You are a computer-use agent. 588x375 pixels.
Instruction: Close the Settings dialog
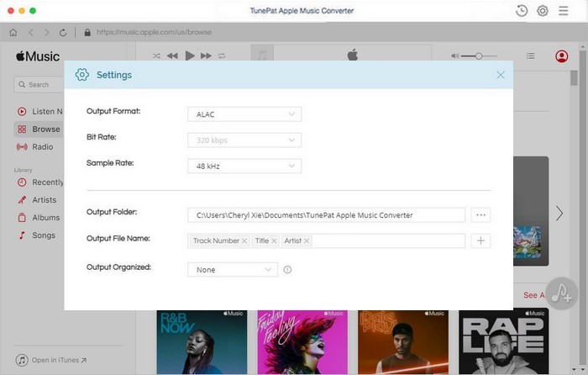click(x=501, y=75)
